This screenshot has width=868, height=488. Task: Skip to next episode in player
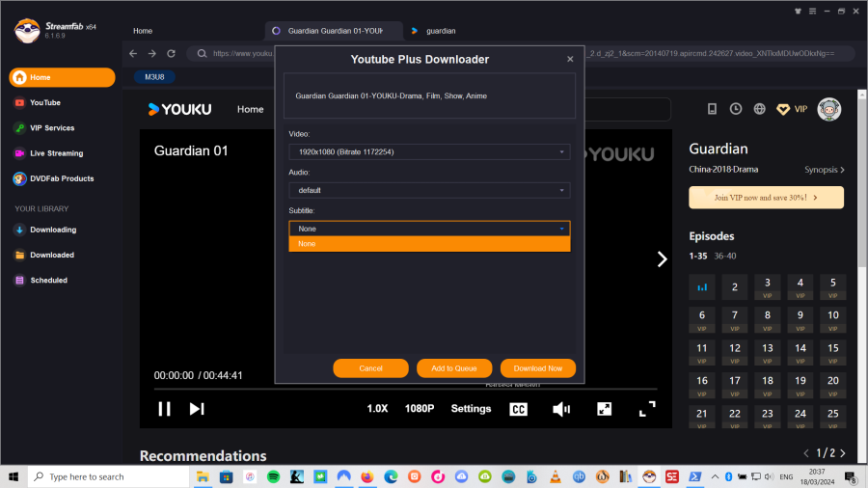[x=197, y=409]
